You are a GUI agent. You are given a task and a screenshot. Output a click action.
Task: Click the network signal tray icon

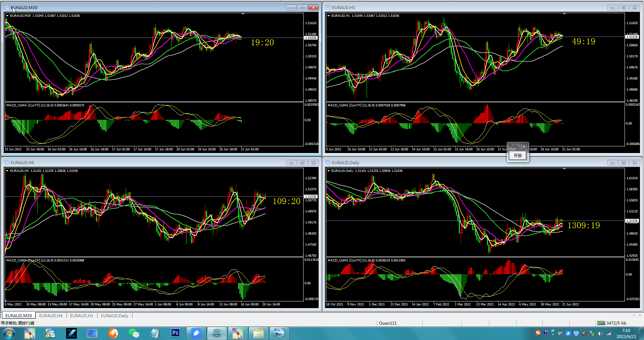[x=608, y=334]
